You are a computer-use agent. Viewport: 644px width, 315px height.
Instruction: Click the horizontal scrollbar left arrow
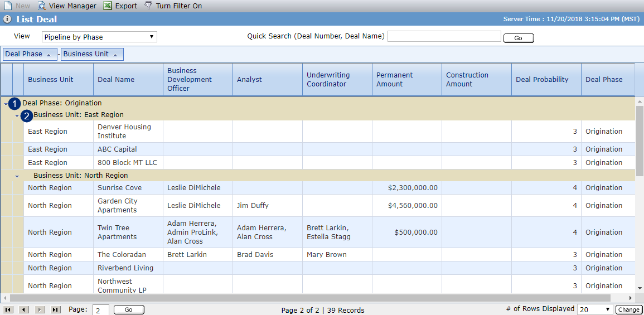5,298
